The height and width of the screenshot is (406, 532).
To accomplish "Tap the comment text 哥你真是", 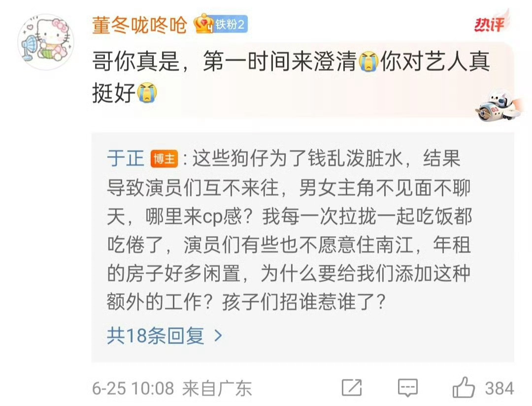I will pyautogui.click(x=136, y=62).
